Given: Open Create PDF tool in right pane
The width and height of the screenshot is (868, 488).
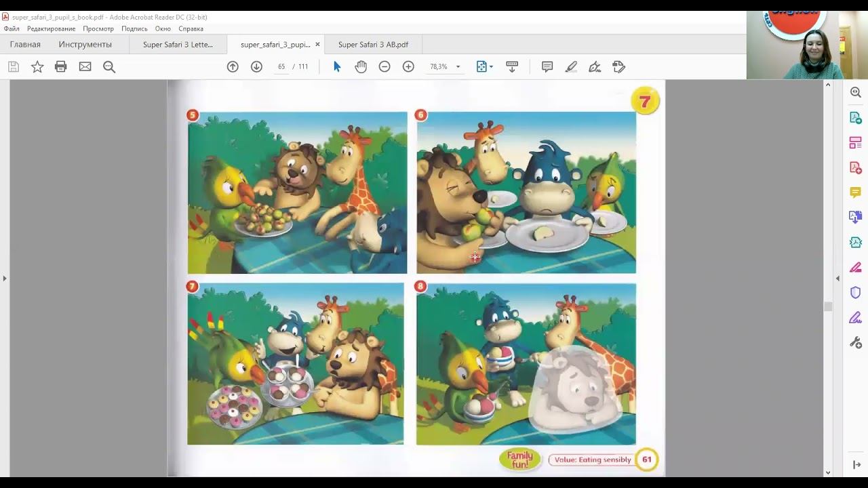Looking at the screenshot, I should (x=856, y=167).
